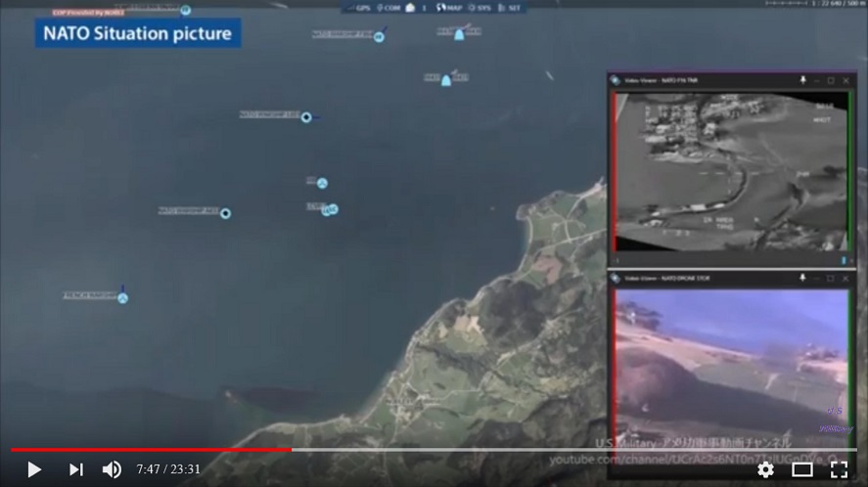Open the COM menu
Screen dimensions: 868x487
388,8
